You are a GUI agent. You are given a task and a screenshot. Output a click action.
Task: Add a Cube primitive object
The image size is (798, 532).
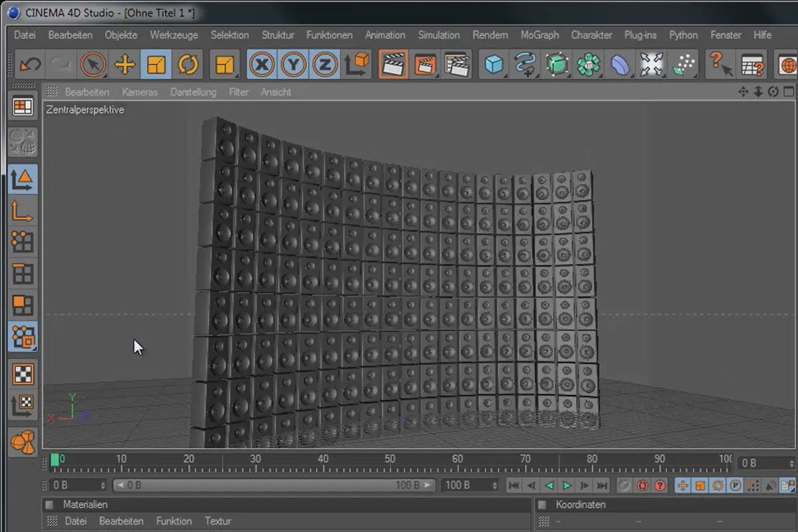493,65
